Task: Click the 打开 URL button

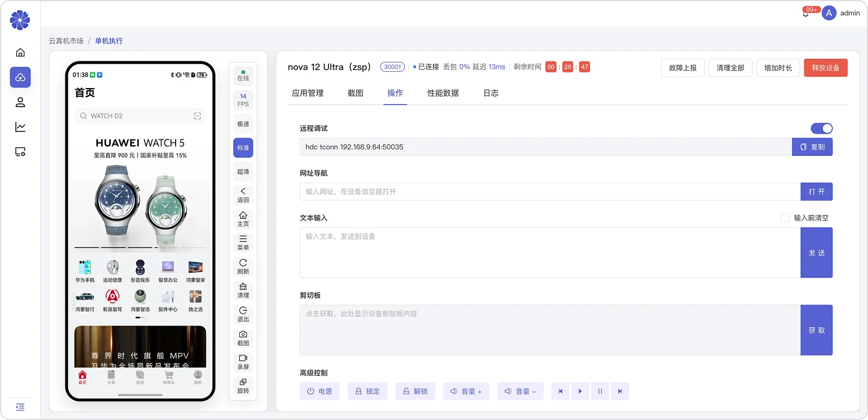Action: pos(816,191)
